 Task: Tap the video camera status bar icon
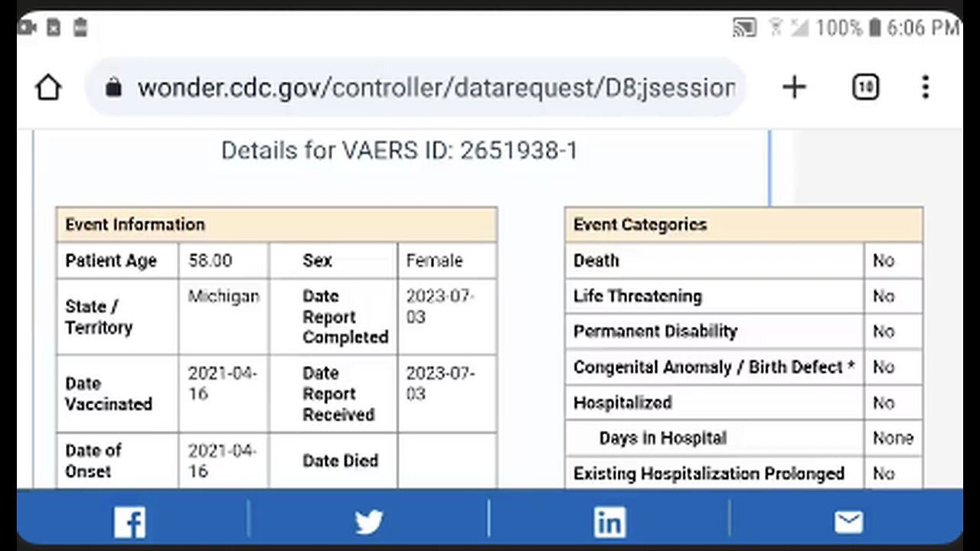point(27,28)
